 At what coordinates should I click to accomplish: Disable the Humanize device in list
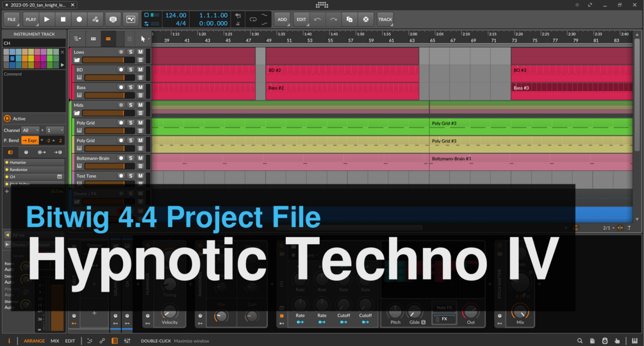click(x=6, y=163)
